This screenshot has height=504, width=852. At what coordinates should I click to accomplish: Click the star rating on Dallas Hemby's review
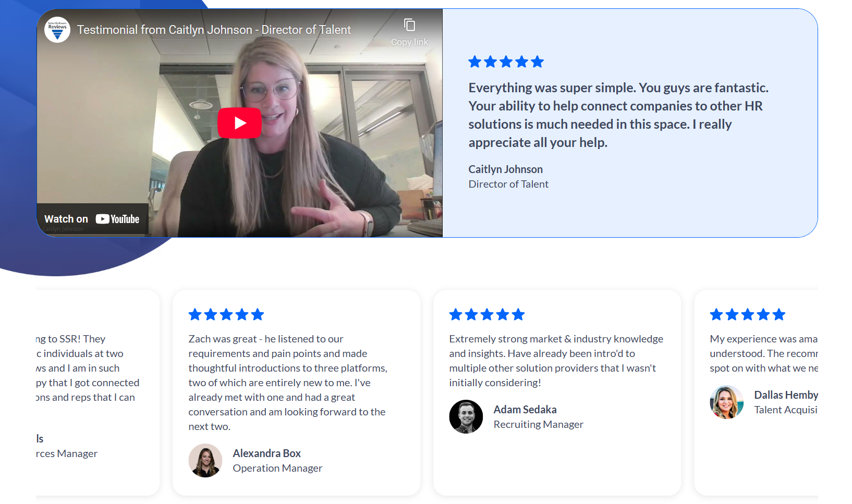(748, 314)
